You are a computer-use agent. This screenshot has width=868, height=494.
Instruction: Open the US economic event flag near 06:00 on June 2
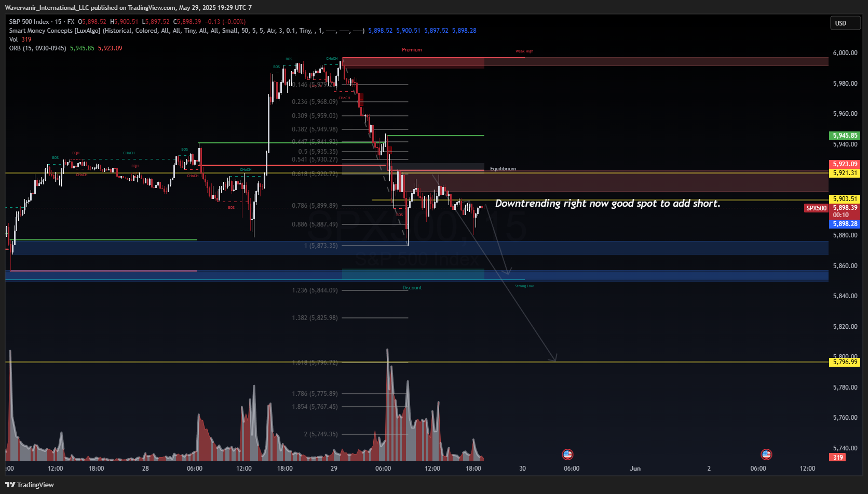click(x=766, y=455)
